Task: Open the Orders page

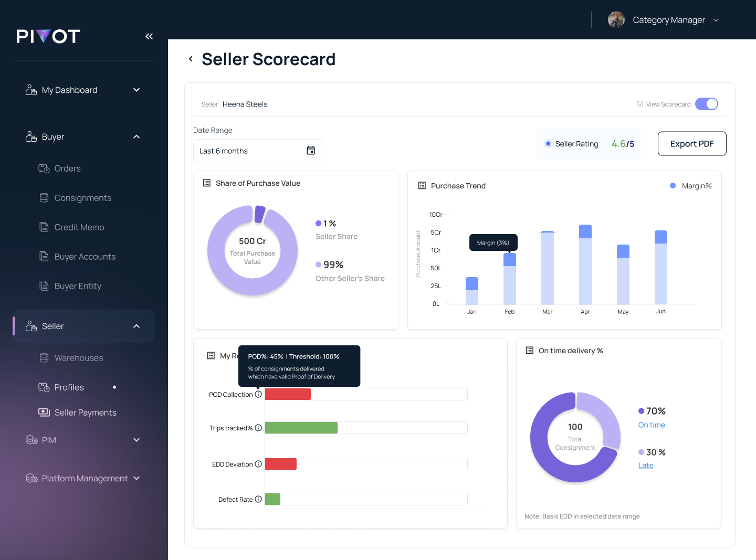Action: (x=67, y=168)
